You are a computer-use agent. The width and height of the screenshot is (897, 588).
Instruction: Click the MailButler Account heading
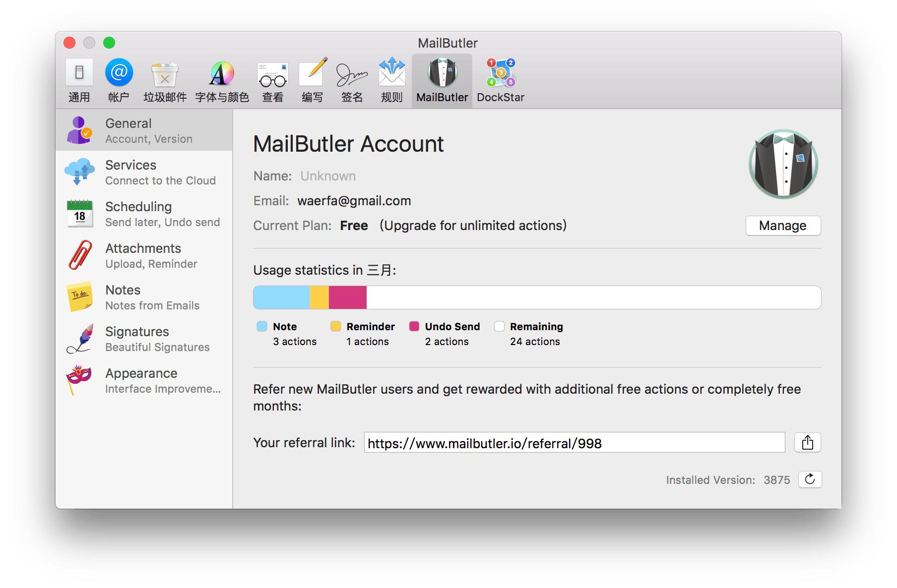pyautogui.click(x=348, y=144)
